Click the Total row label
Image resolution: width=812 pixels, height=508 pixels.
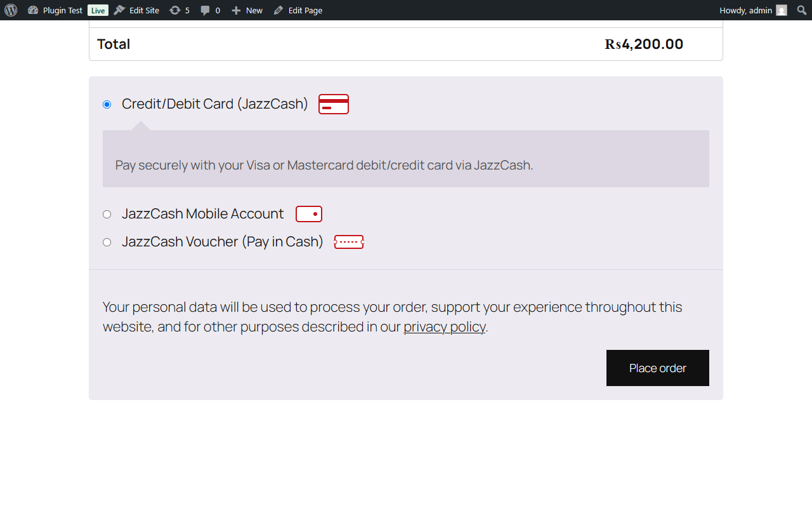click(x=114, y=44)
